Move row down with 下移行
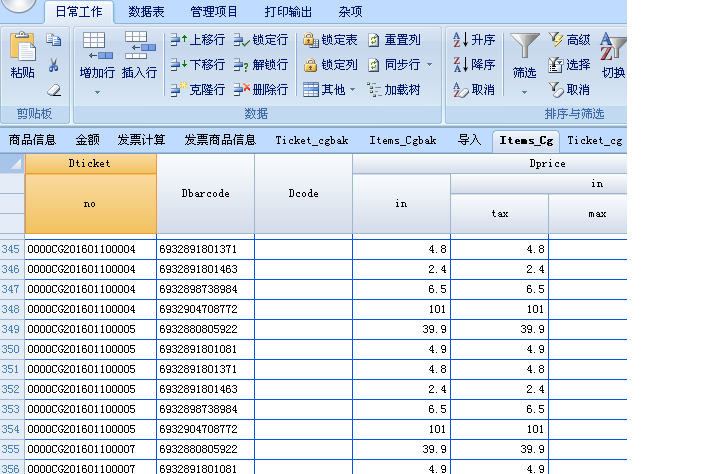720x474 pixels. click(x=197, y=65)
